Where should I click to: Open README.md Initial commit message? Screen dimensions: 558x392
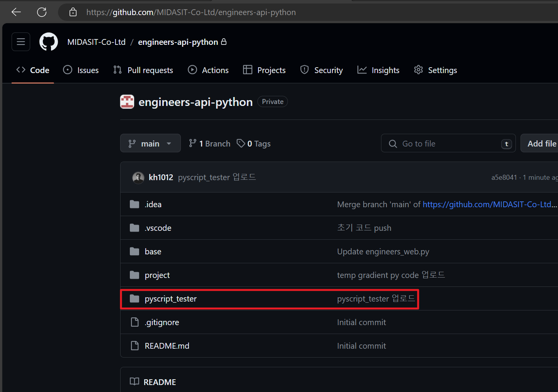click(361, 346)
